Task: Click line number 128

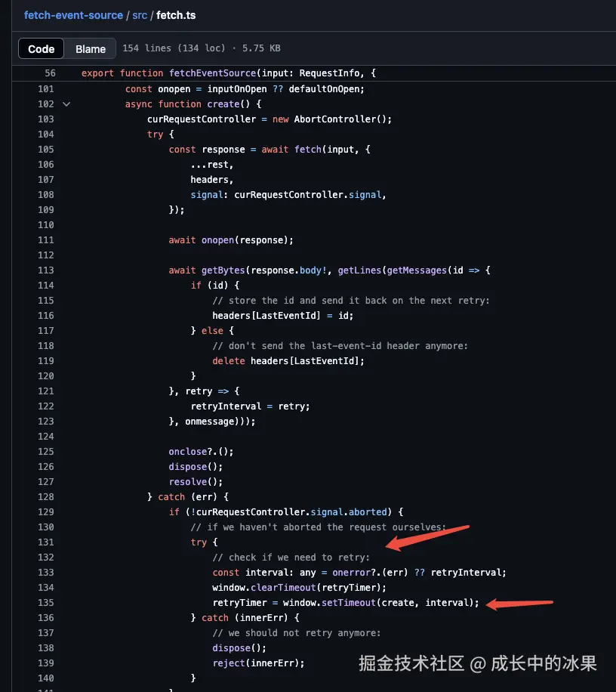Action: [x=46, y=497]
